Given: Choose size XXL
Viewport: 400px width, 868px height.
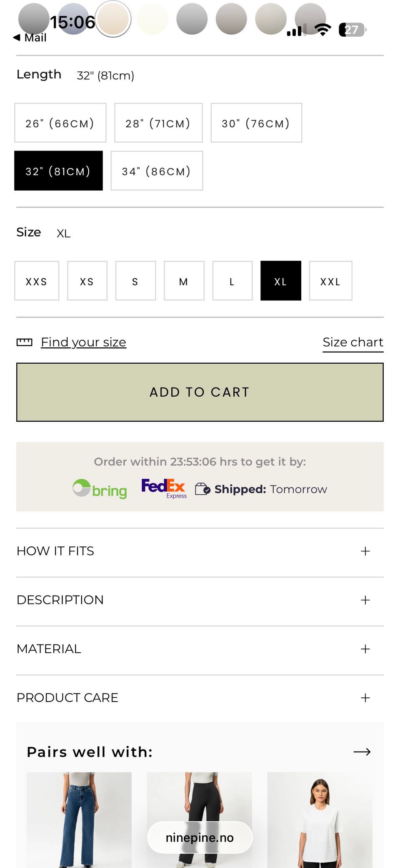Looking at the screenshot, I should (330, 281).
